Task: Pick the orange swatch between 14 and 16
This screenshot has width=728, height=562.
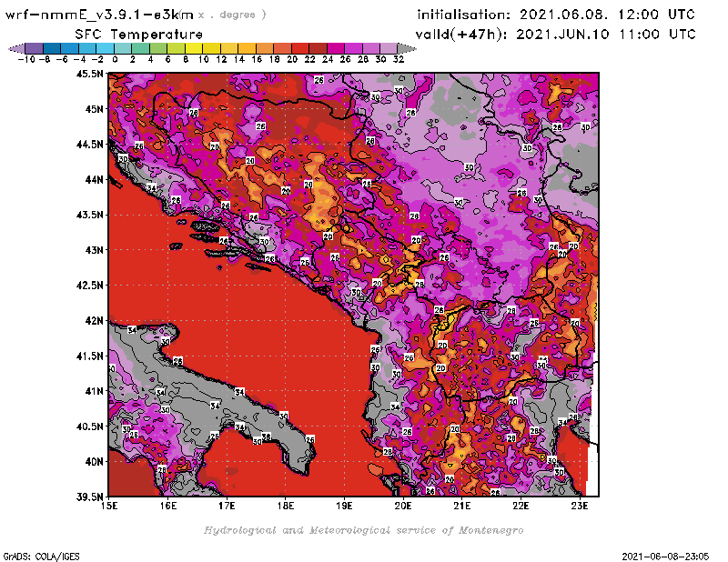Action: (x=247, y=48)
